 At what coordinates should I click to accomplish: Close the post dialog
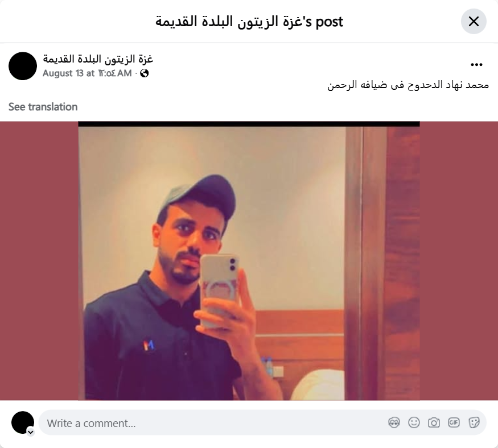474,22
